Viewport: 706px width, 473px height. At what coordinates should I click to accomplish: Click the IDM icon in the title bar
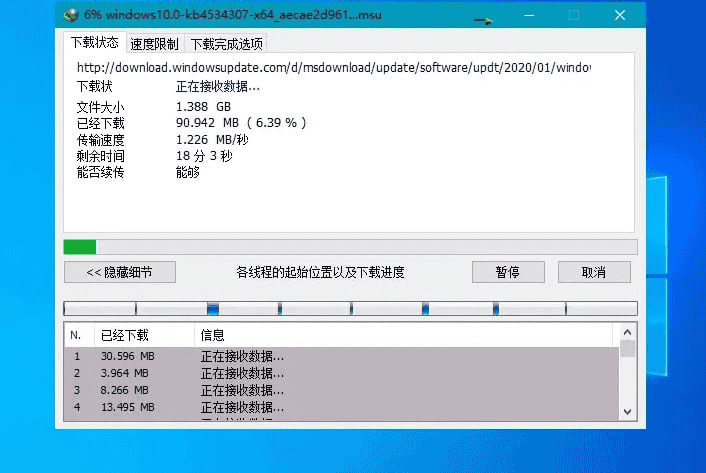click(x=71, y=16)
